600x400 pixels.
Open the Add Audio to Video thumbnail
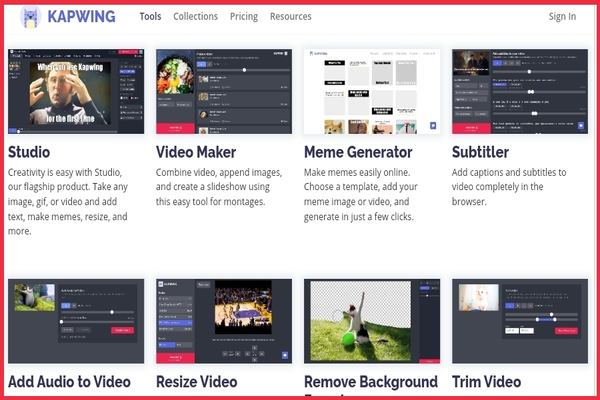pyautogui.click(x=76, y=321)
